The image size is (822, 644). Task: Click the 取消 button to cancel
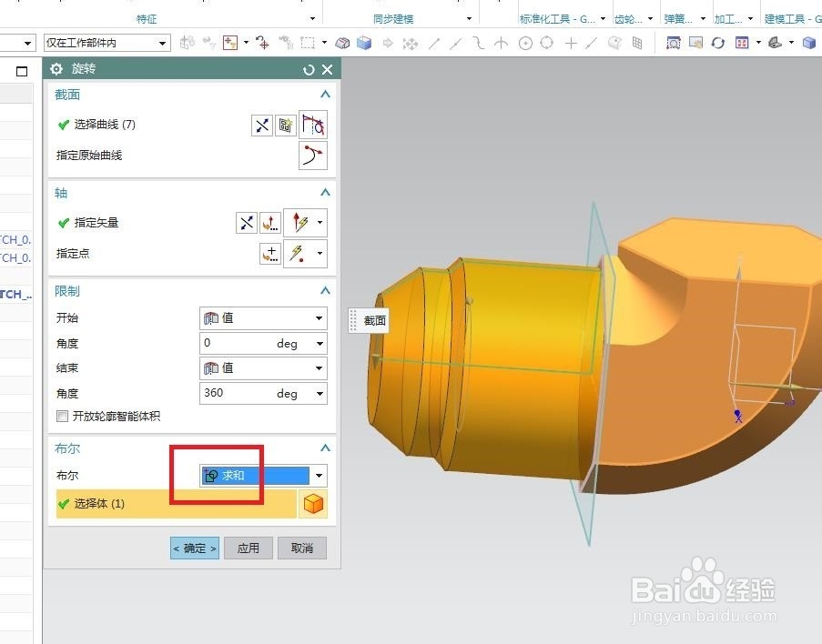coord(301,548)
